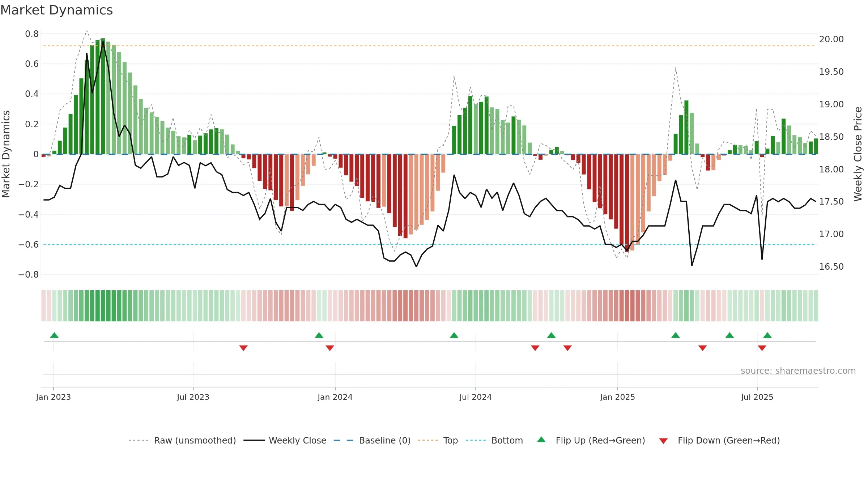Click the Weekly Close Price axis title

point(858,154)
